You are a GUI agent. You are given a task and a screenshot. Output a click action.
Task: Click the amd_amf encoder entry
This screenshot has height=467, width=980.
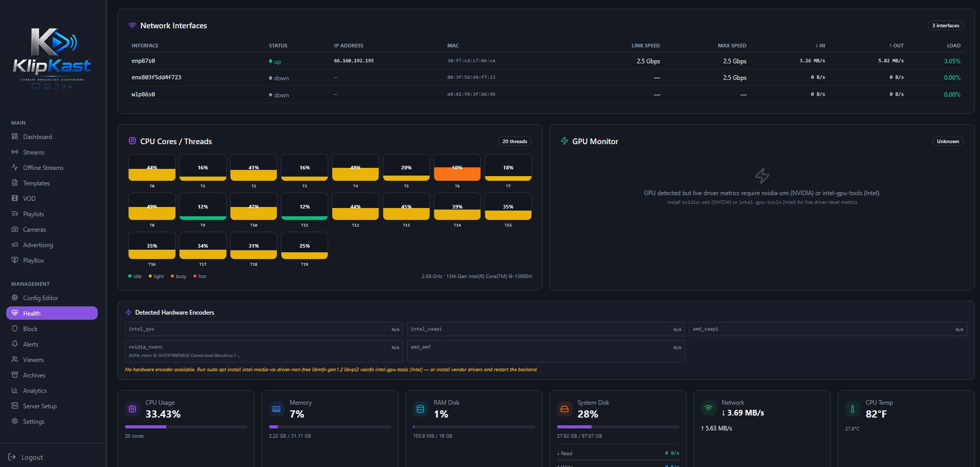click(546, 351)
